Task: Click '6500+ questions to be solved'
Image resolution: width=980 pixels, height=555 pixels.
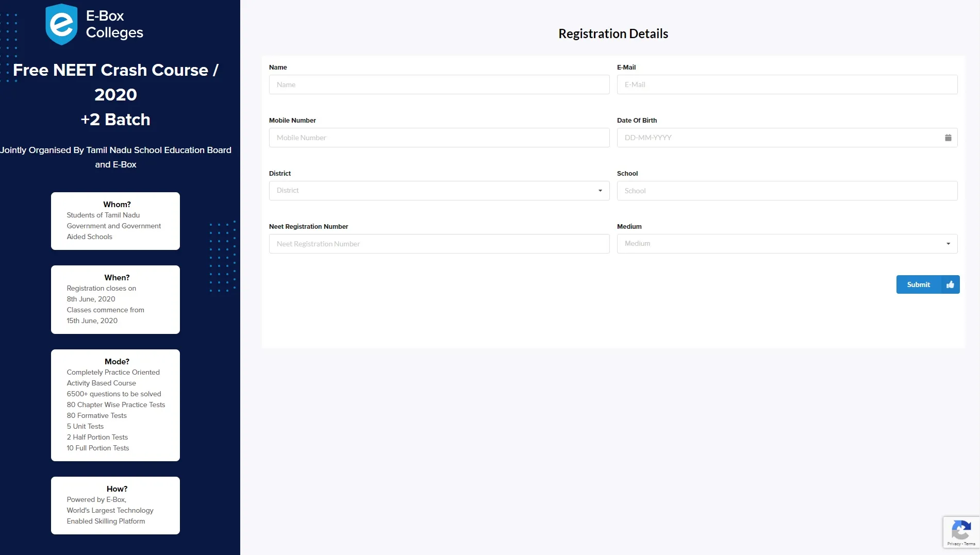Action: [114, 394]
